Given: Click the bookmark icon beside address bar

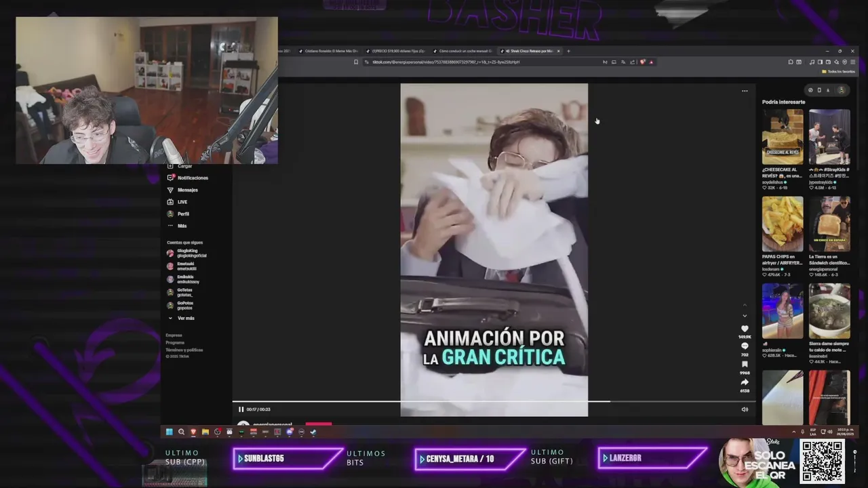Looking at the screenshot, I should click(x=356, y=62).
